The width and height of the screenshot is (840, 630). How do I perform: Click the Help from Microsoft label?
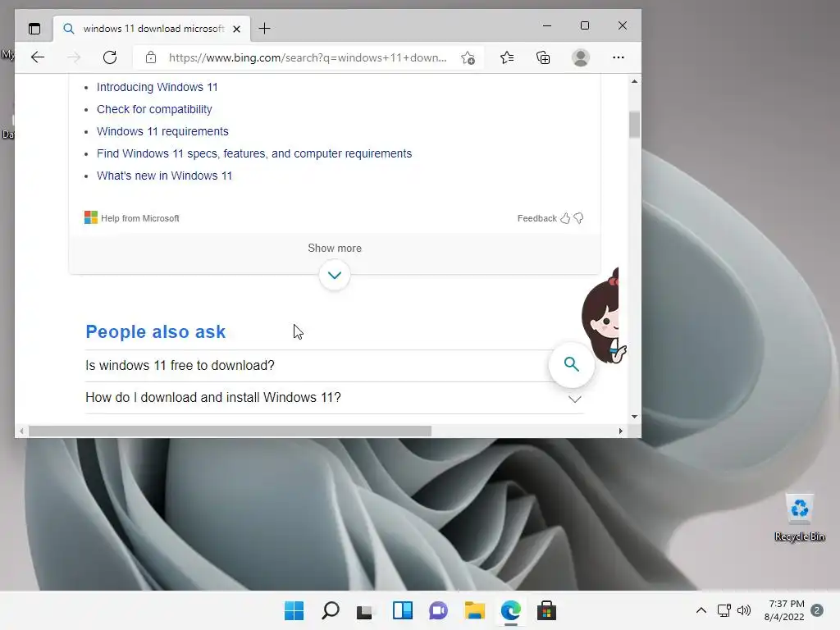point(139,218)
